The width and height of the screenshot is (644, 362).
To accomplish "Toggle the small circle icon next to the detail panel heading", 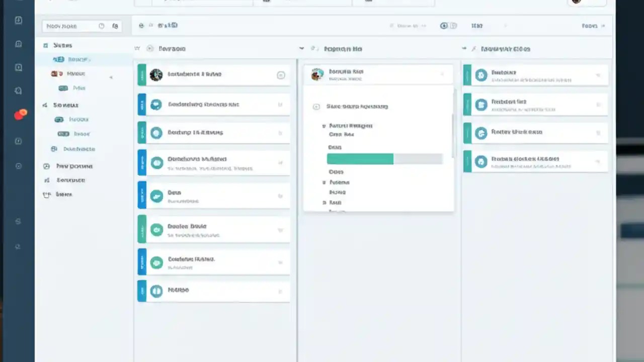I will pyautogui.click(x=316, y=107).
